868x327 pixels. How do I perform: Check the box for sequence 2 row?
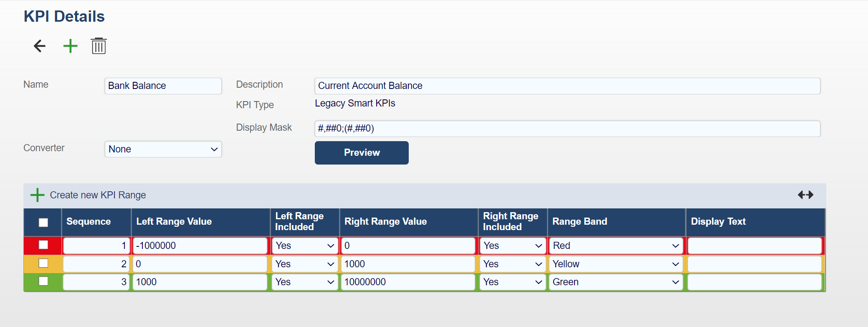[43, 264]
